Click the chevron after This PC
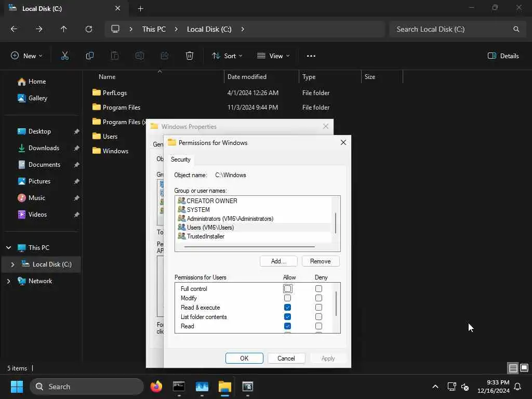532x399 pixels. point(176,29)
